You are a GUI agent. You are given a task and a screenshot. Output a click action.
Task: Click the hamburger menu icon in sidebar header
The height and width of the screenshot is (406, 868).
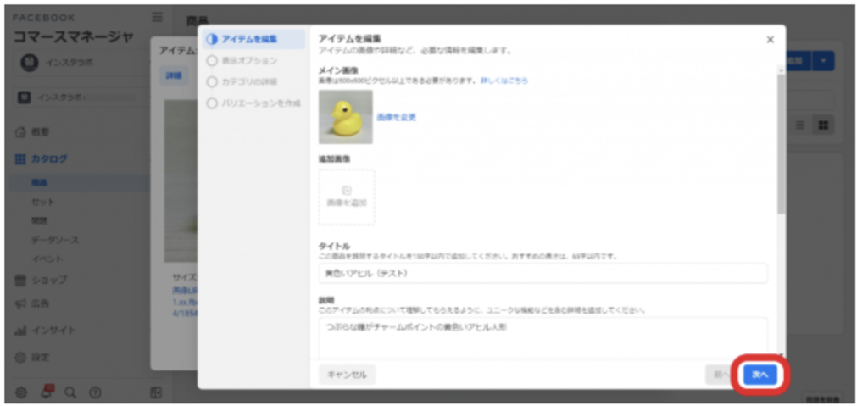(x=157, y=17)
